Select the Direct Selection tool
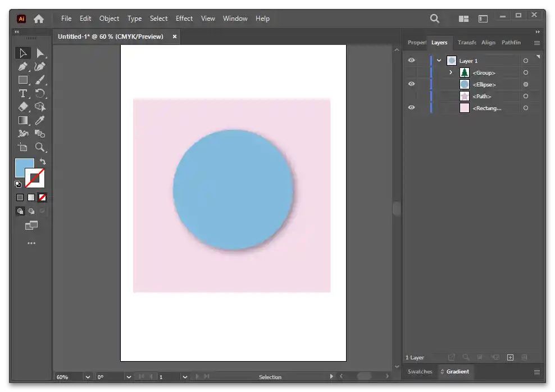Screen dimensions: 555x392 40,53
